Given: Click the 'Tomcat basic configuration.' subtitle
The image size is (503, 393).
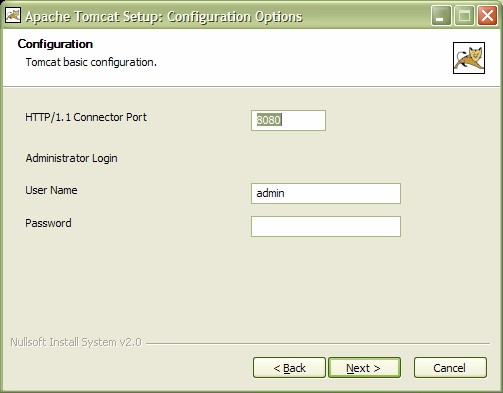Looking at the screenshot, I should (91, 62).
